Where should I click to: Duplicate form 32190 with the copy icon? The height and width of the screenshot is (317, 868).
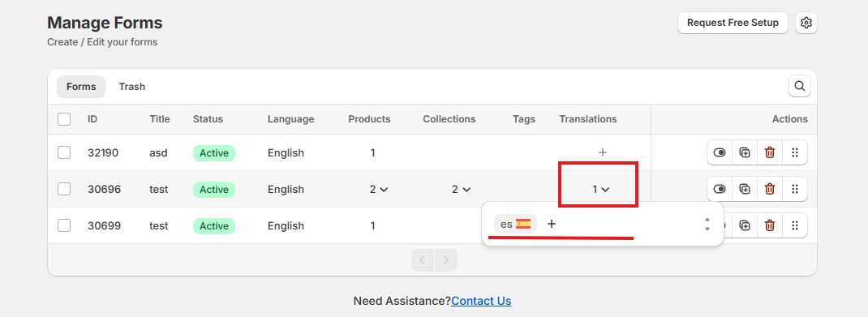coord(745,152)
